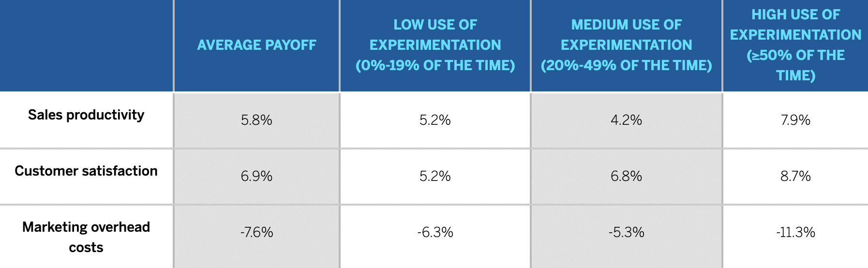Select the 5.8% average sales productivity cell
Screen dimensions: 868x268
coord(256,120)
